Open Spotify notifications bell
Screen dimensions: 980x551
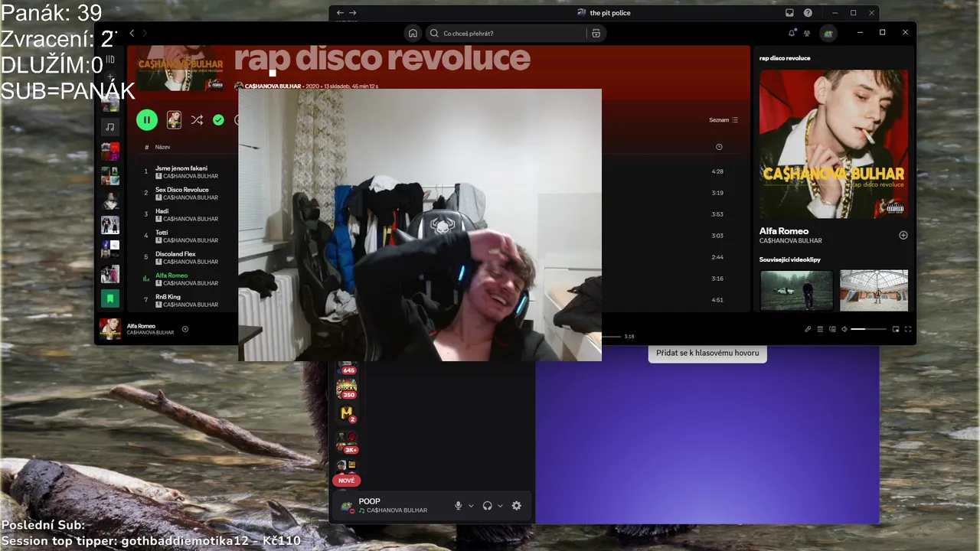coord(792,33)
